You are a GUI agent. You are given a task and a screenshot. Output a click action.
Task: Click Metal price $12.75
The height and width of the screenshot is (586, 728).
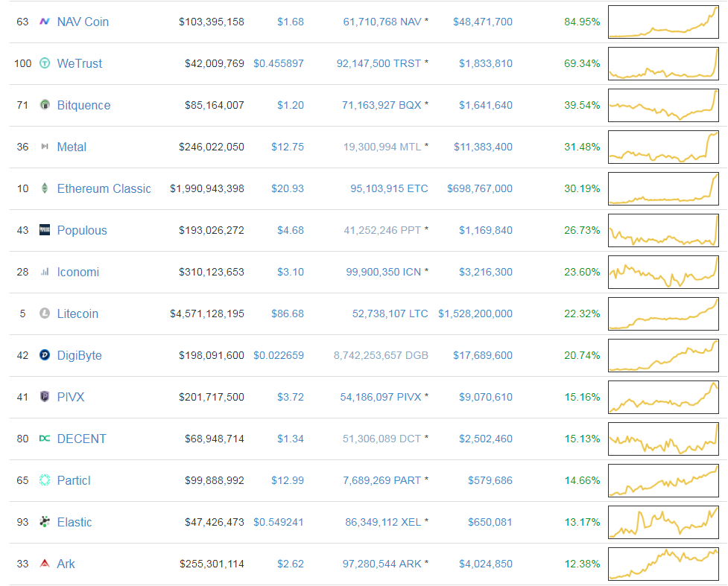288,147
